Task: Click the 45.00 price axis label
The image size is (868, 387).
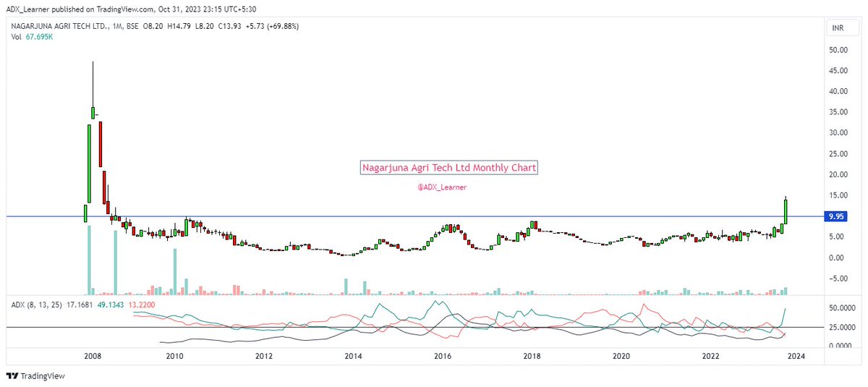Action: coord(838,70)
